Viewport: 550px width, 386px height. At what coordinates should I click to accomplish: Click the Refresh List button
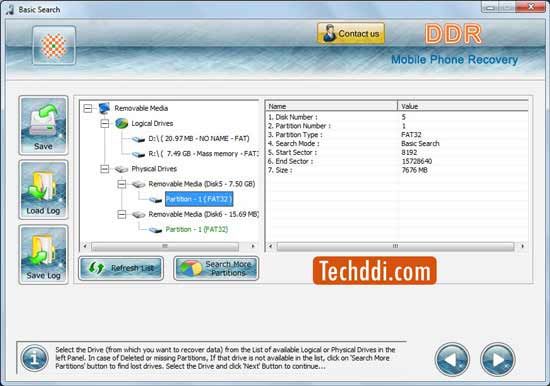click(x=121, y=268)
